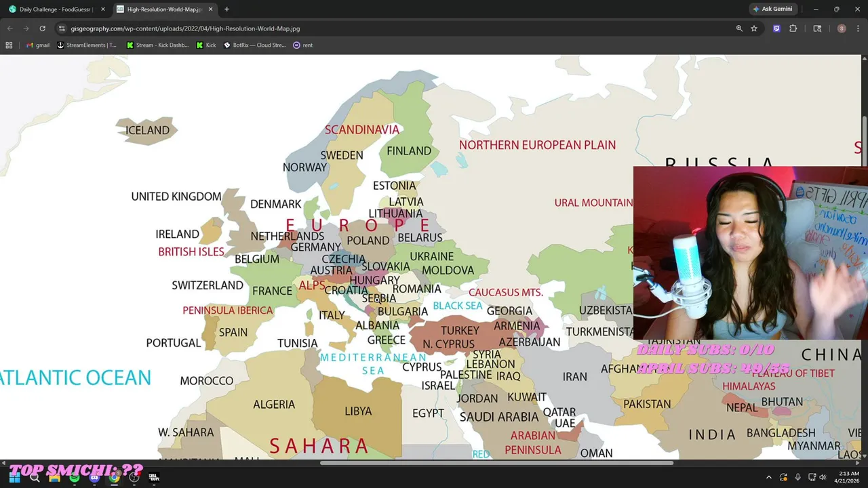868x488 pixels.
Task: Open Call of Duty taskbar icon
Action: coord(154,477)
